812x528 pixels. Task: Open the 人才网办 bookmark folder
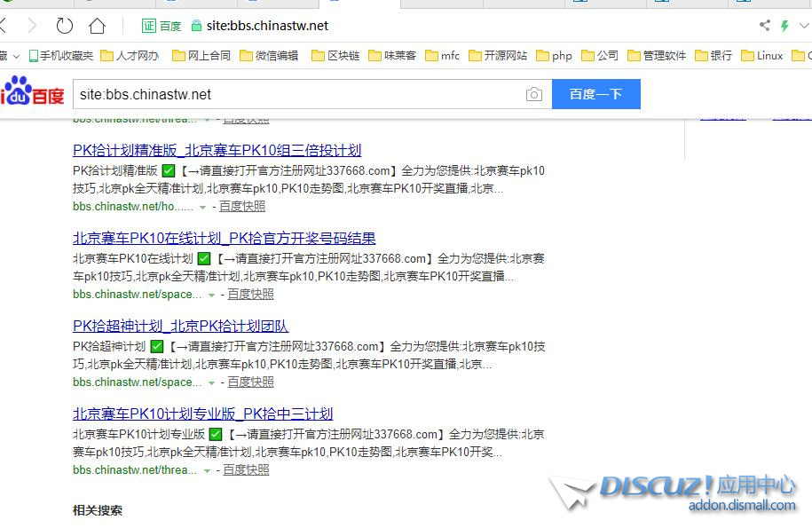tap(130, 55)
